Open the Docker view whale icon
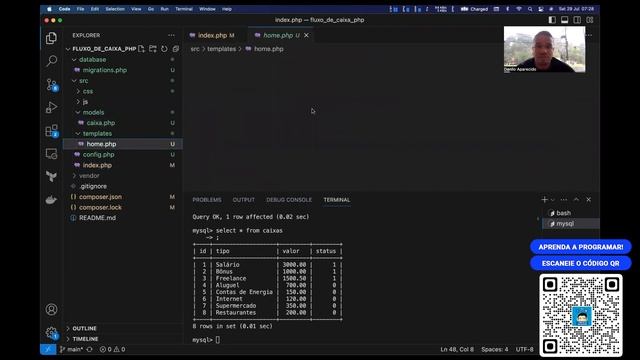Viewport: 640px width, 360px height. click(x=51, y=200)
